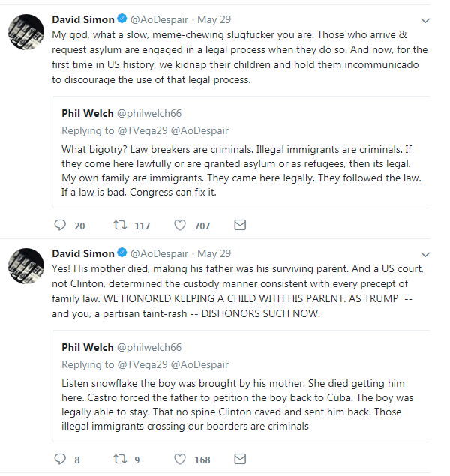The image size is (450, 476).
Task: Send first tweet via direct message icon
Action: coord(240,225)
